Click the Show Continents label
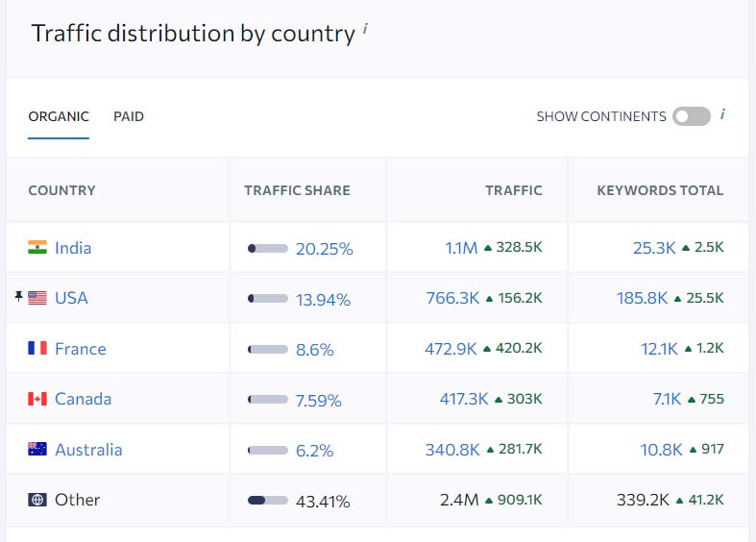 [x=601, y=116]
